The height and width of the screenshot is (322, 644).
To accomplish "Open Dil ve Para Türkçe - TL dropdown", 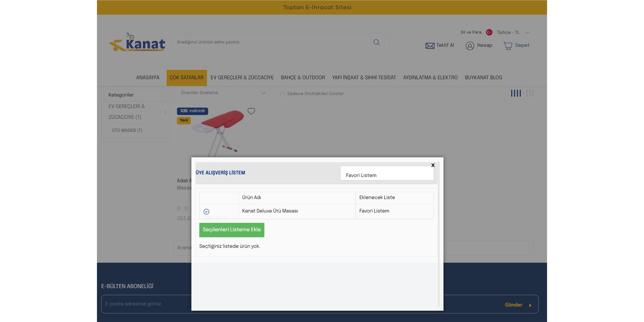I will tap(513, 33).
